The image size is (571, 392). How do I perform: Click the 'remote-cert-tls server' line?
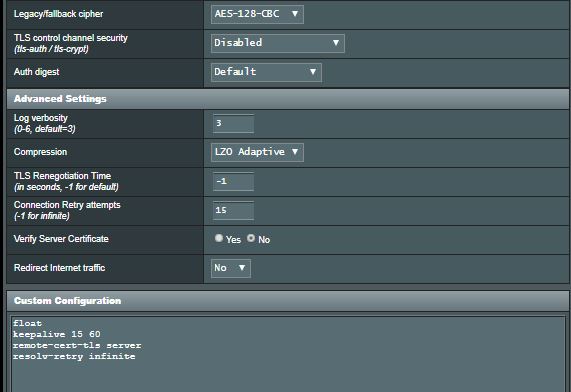point(77,345)
